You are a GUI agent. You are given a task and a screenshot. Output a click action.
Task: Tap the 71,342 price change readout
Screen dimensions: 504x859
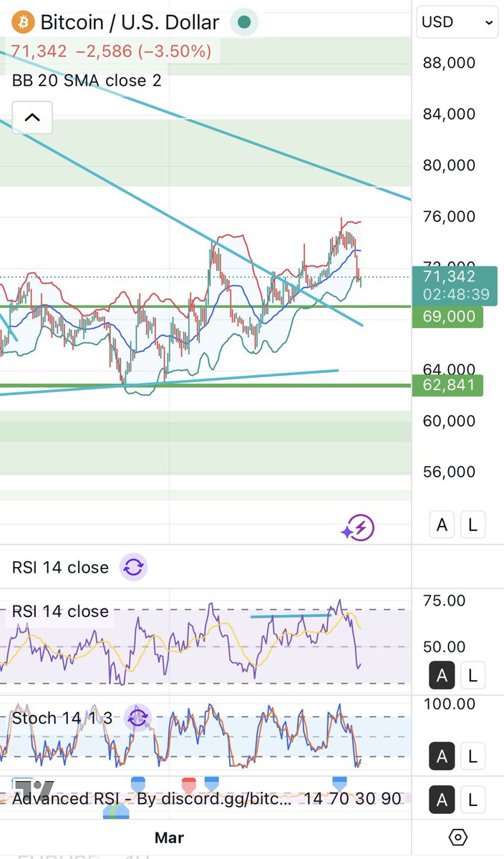coord(110,52)
